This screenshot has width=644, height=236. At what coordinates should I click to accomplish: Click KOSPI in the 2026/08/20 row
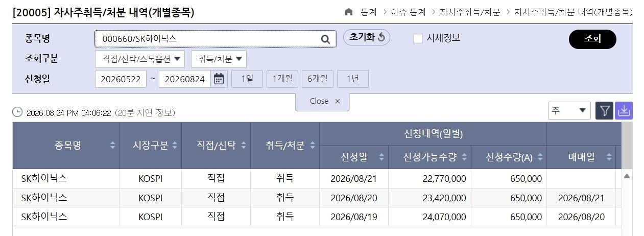coord(150,198)
